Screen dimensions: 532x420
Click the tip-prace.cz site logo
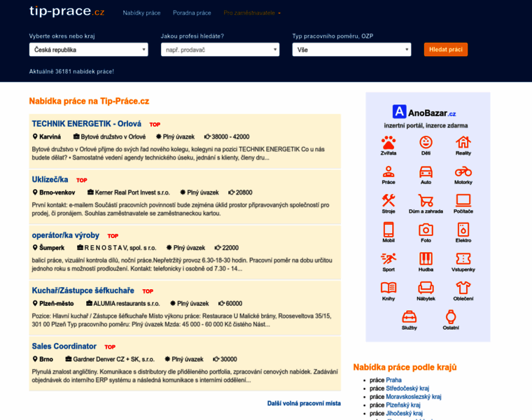pos(66,11)
